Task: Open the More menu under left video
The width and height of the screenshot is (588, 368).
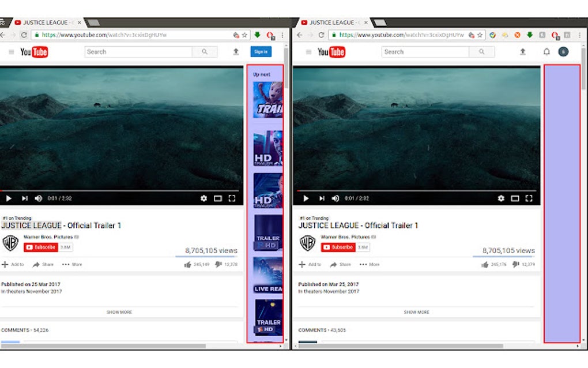Action: coord(72,265)
